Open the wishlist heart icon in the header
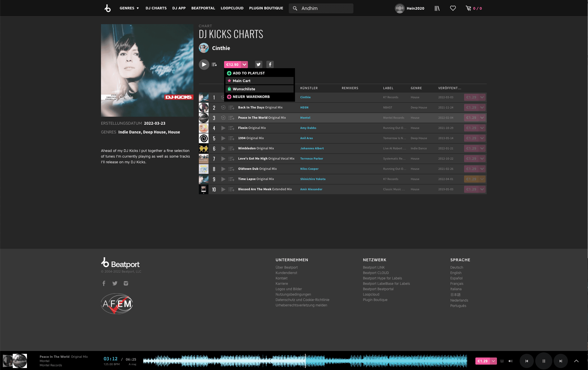Image resolution: width=588 pixels, height=370 pixels. [x=453, y=8]
